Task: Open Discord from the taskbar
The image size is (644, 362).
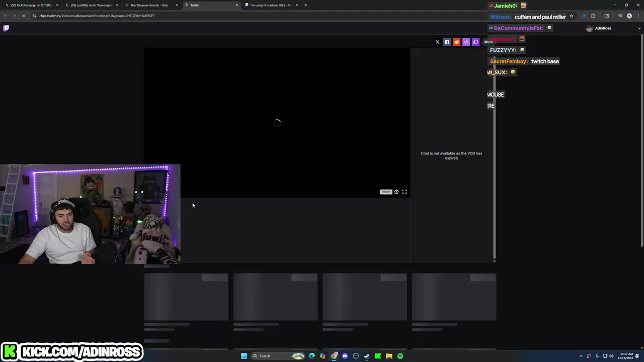Action: point(345,356)
